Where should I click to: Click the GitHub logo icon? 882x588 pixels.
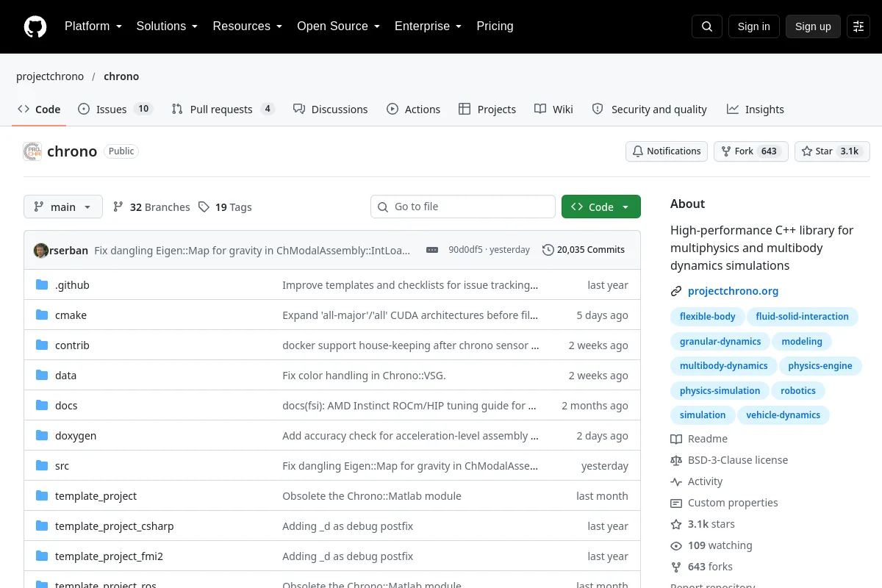point(35,26)
